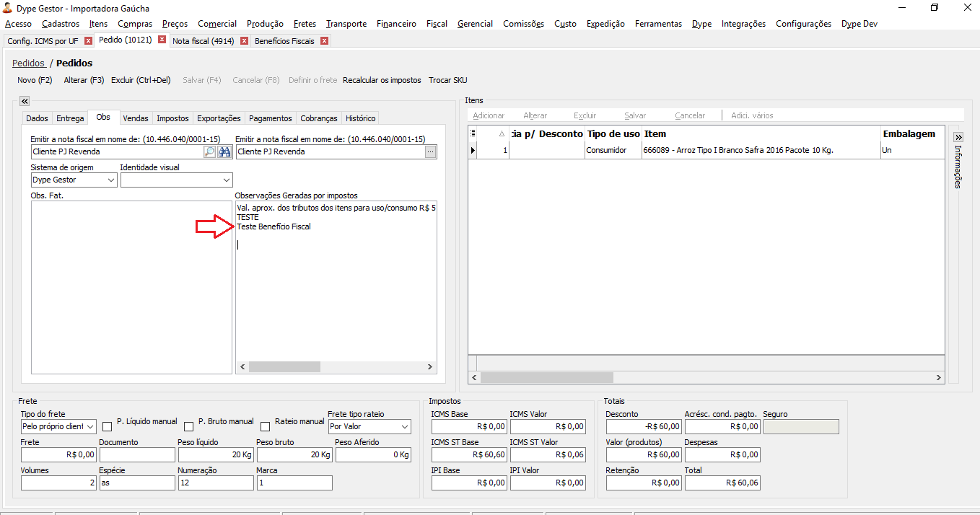This screenshot has height=515, width=980.
Task: Open the Sistema de origem dropdown
Action: coord(110,180)
